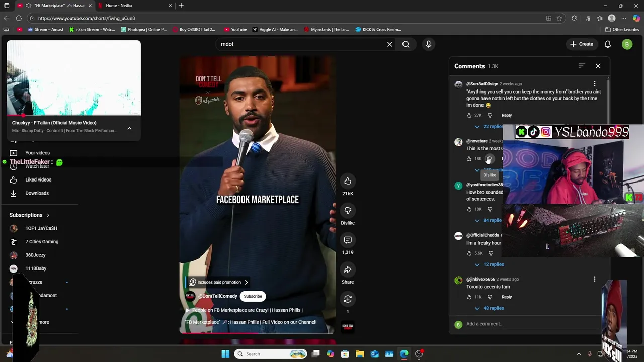Open the Chuckyy miniplayer video thumbnail
Screen dimensions: 644x362
(x=73, y=78)
